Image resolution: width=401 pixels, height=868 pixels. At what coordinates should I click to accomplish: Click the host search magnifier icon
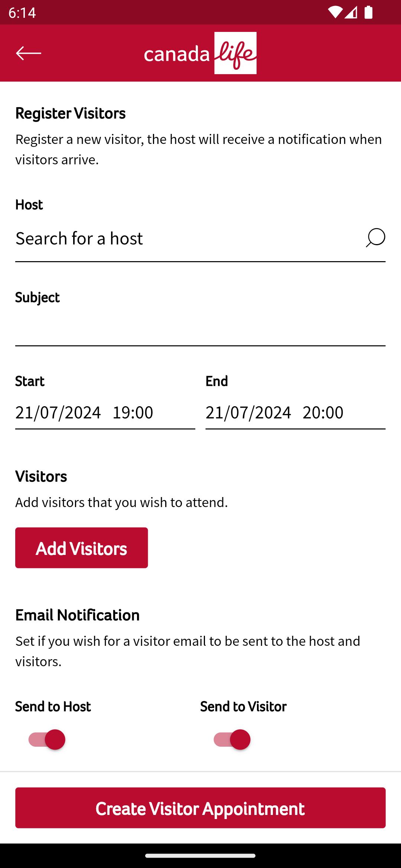click(375, 238)
